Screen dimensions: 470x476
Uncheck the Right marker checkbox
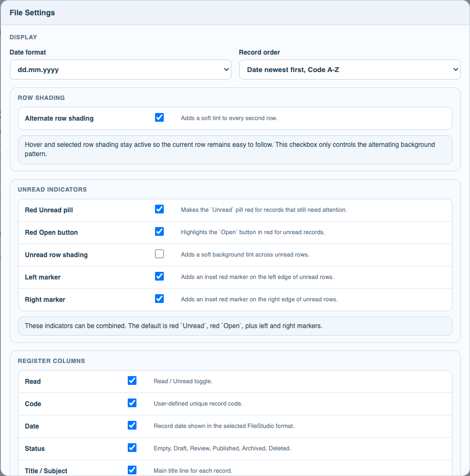(x=159, y=299)
